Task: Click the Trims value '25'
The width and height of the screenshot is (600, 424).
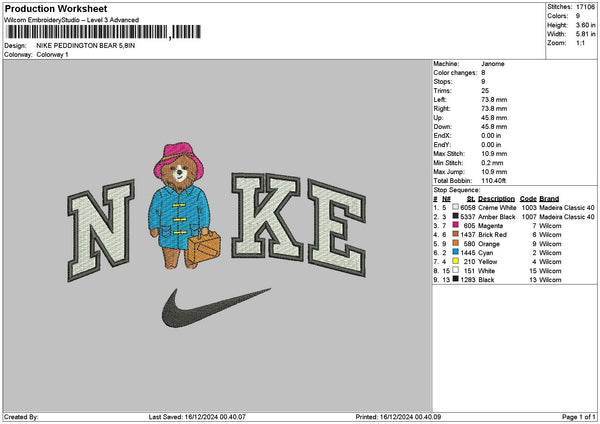Action: 485,91
